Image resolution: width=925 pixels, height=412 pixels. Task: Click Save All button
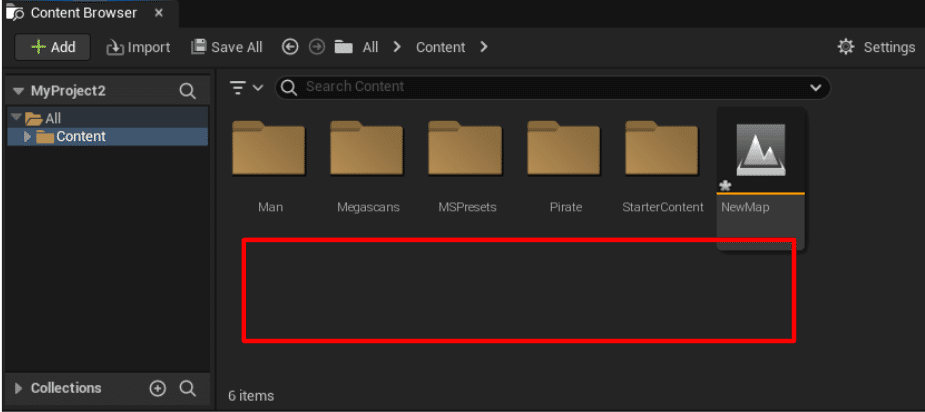[x=227, y=47]
